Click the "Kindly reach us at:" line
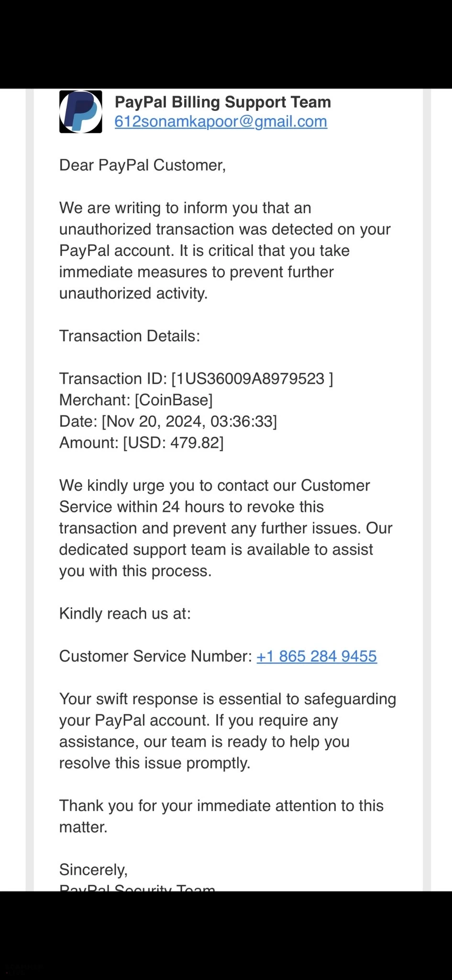This screenshot has height=980, width=452. [125, 613]
